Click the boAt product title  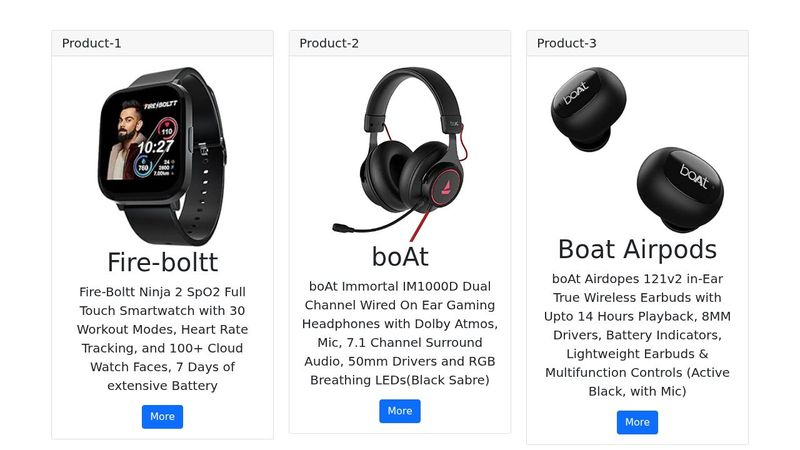[x=399, y=257]
